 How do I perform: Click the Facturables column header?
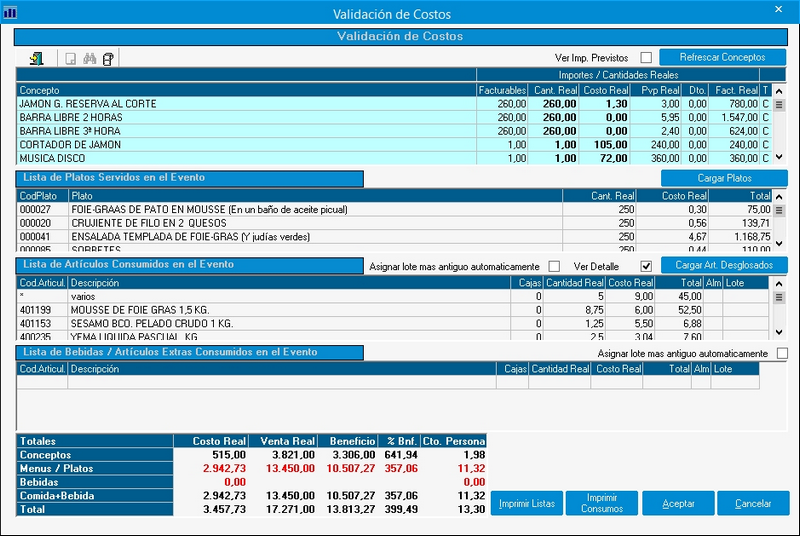pos(502,90)
